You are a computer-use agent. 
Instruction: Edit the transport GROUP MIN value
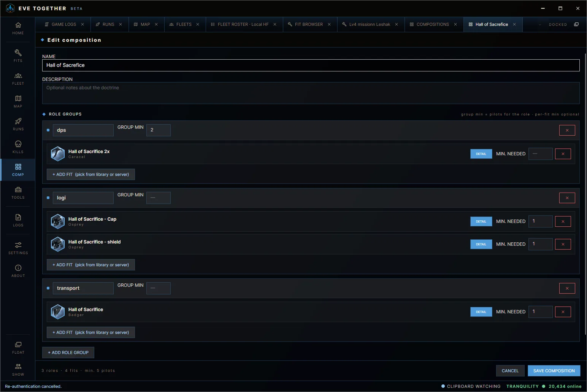click(x=159, y=288)
